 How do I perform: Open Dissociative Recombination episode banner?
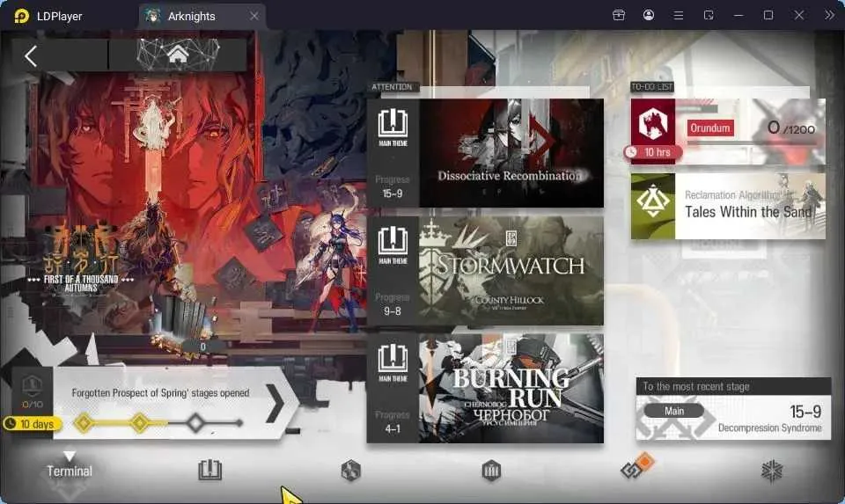coord(511,153)
